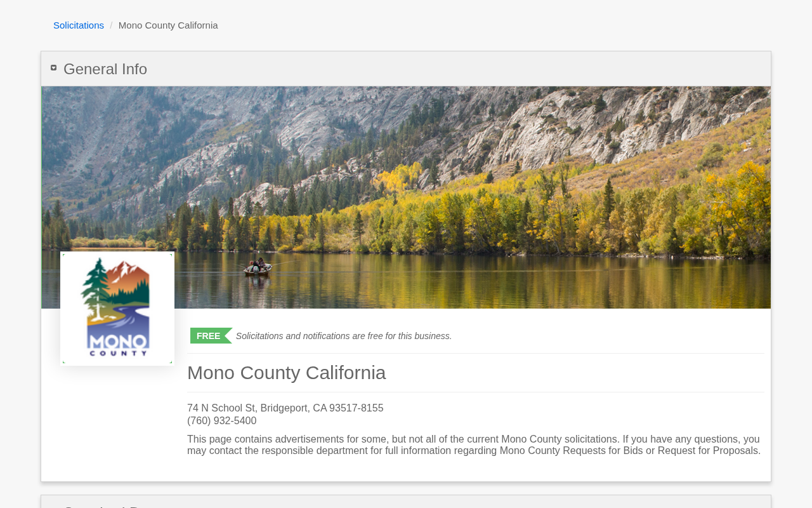
Task: Click the Mono County logo image
Action: 117,309
